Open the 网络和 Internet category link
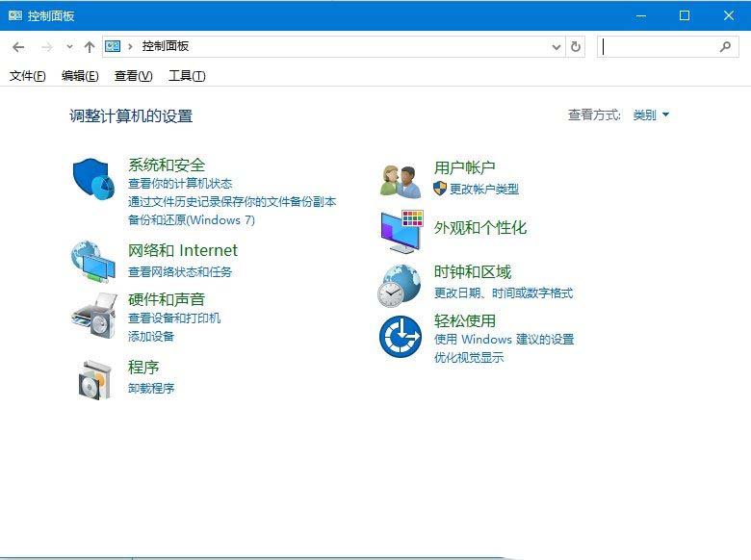The height and width of the screenshot is (560, 751). coord(183,250)
